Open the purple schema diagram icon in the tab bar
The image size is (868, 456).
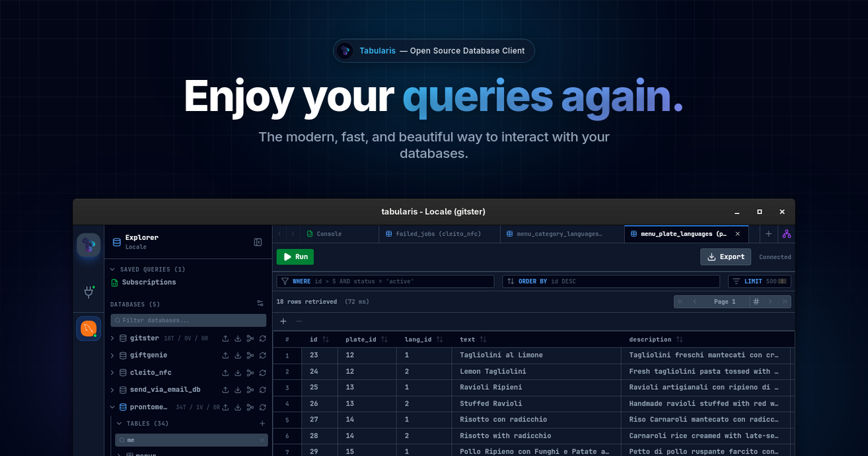786,234
